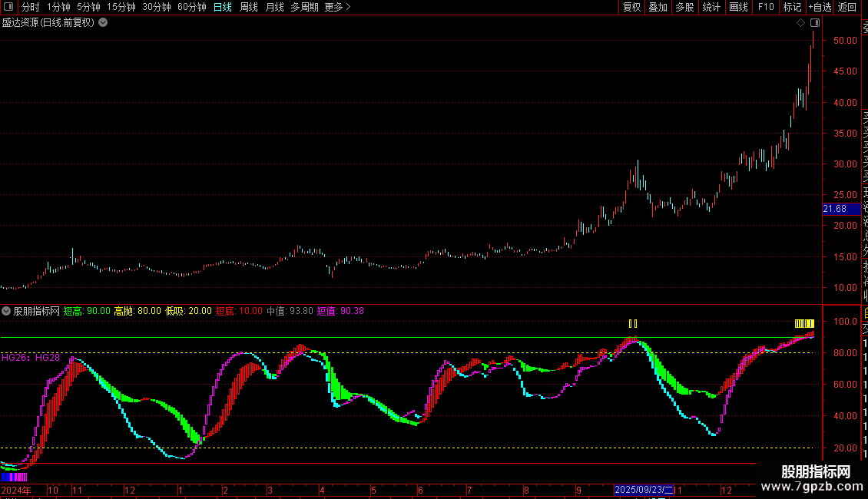Click the 高抛: 80.00 indicator value
This screenshot has width=868, height=499.
pyautogui.click(x=137, y=311)
